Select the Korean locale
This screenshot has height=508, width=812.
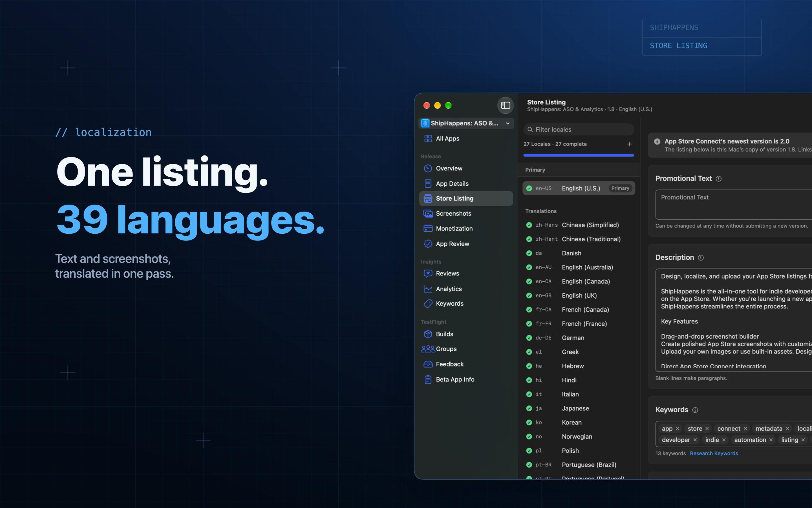point(579,423)
